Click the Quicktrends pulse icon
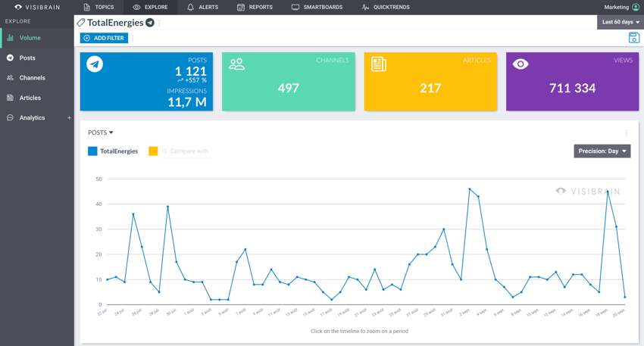644x346 pixels. pos(365,8)
